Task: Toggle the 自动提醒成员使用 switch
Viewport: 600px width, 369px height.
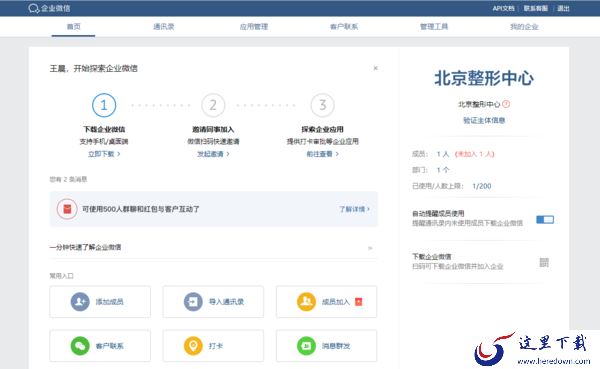Action: (545, 219)
